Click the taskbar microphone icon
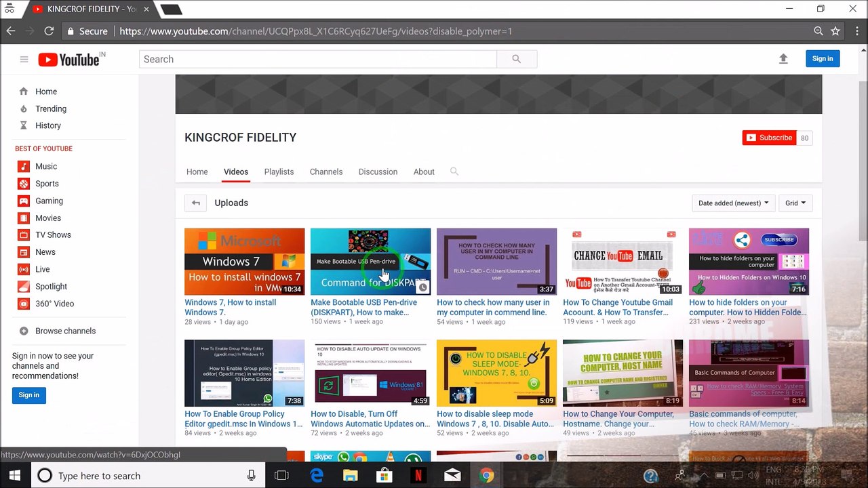868x488 pixels. coord(252,476)
